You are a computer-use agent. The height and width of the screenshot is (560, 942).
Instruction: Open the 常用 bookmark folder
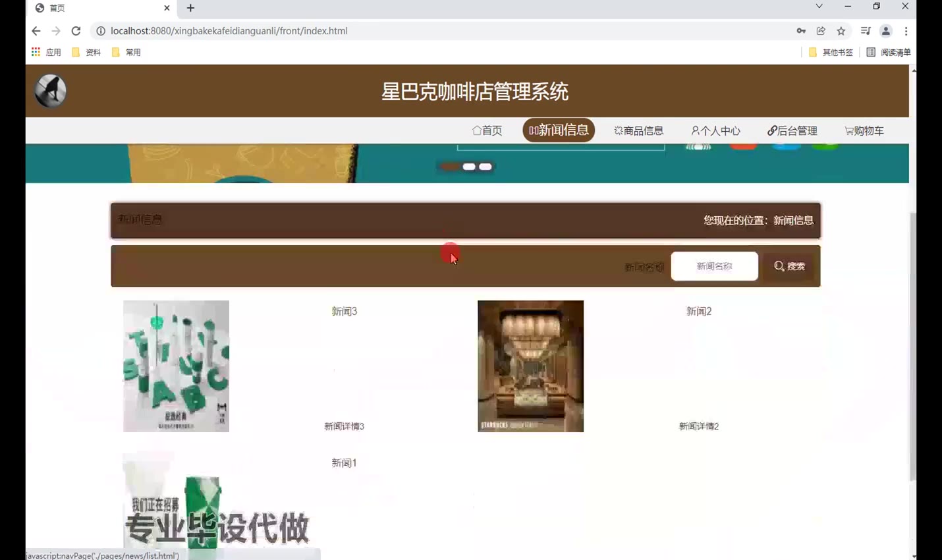pyautogui.click(x=126, y=52)
